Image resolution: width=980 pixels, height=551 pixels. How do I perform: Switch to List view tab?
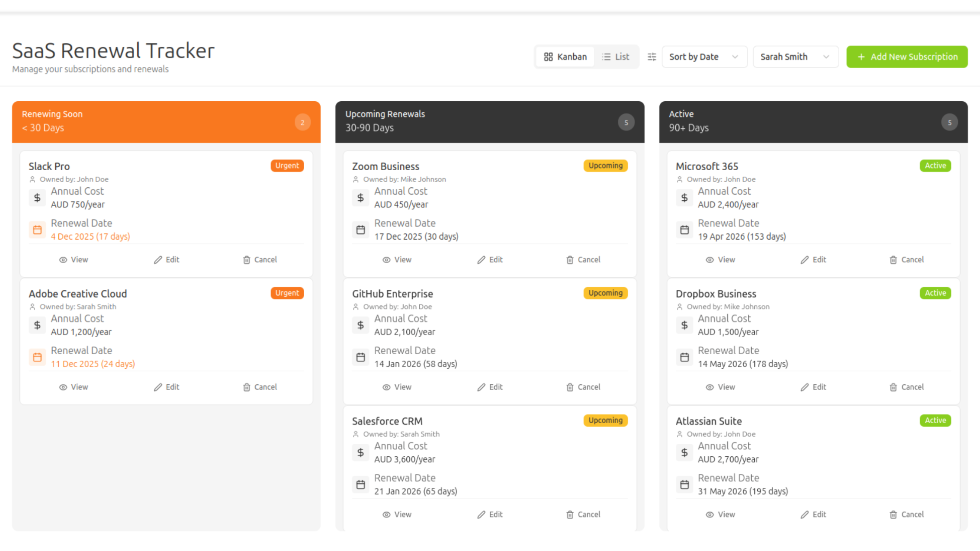coord(616,57)
